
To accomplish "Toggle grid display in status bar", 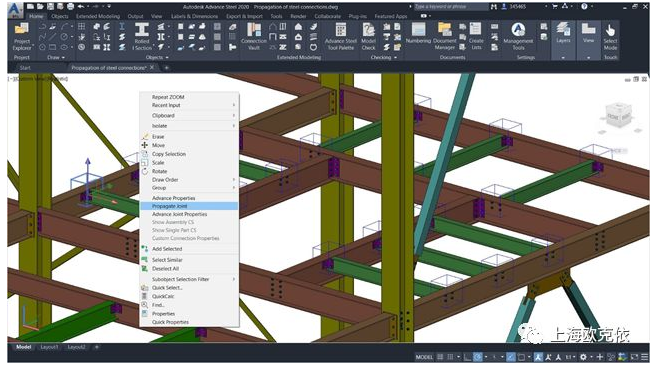I will [440, 357].
